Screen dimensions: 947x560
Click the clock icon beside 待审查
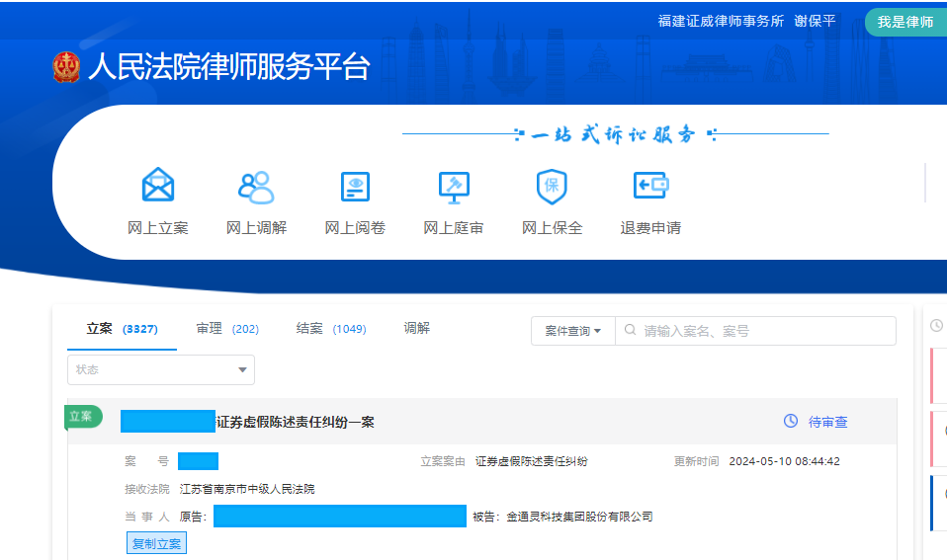coord(791,421)
